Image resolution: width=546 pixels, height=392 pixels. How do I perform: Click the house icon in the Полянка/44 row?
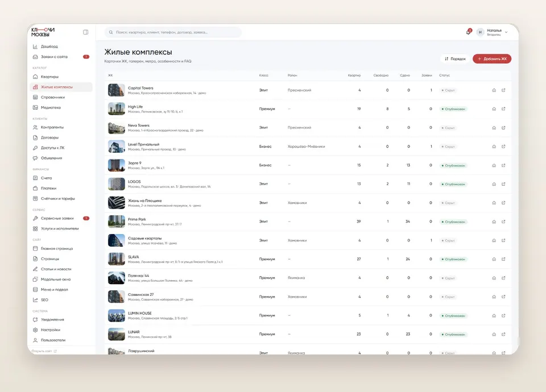tap(494, 278)
